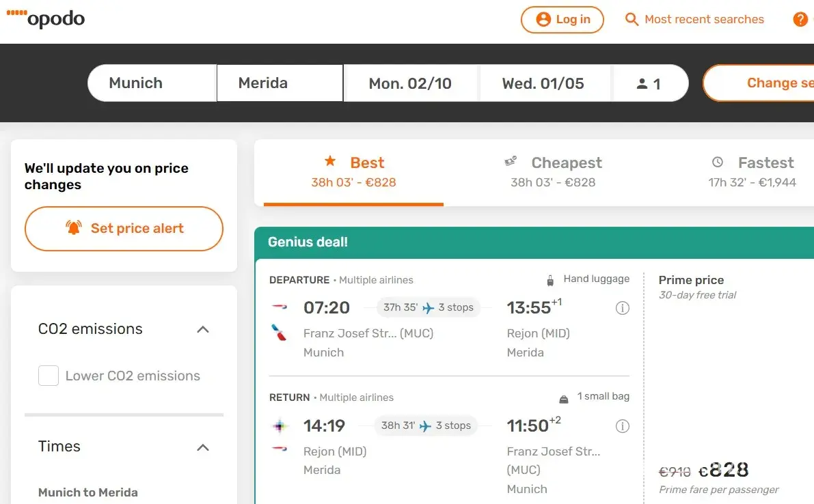Screen dimensions: 814x504
Task: Click the return flight info icon
Action: click(x=622, y=426)
